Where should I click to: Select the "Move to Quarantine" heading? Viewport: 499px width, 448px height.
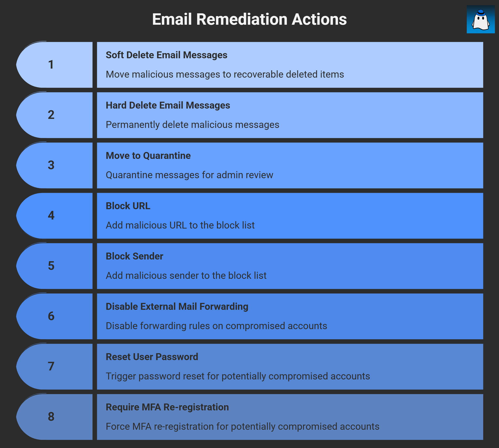148,156
